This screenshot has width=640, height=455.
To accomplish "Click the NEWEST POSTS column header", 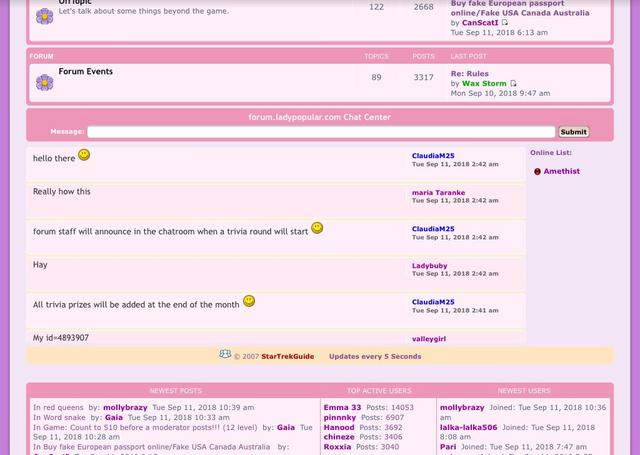I will [176, 391].
